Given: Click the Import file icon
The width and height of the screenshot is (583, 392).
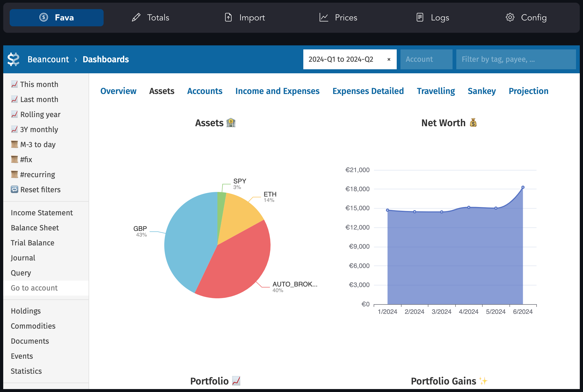Looking at the screenshot, I should click(x=228, y=18).
